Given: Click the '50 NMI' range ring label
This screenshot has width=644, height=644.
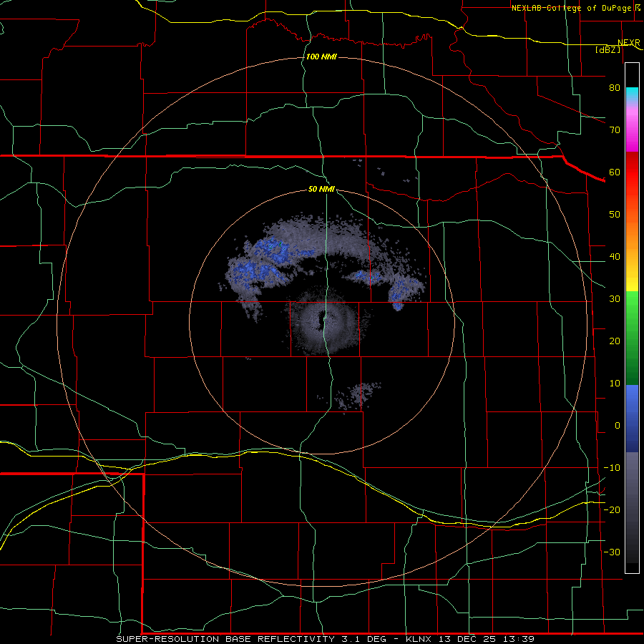Looking at the screenshot, I should (321, 190).
